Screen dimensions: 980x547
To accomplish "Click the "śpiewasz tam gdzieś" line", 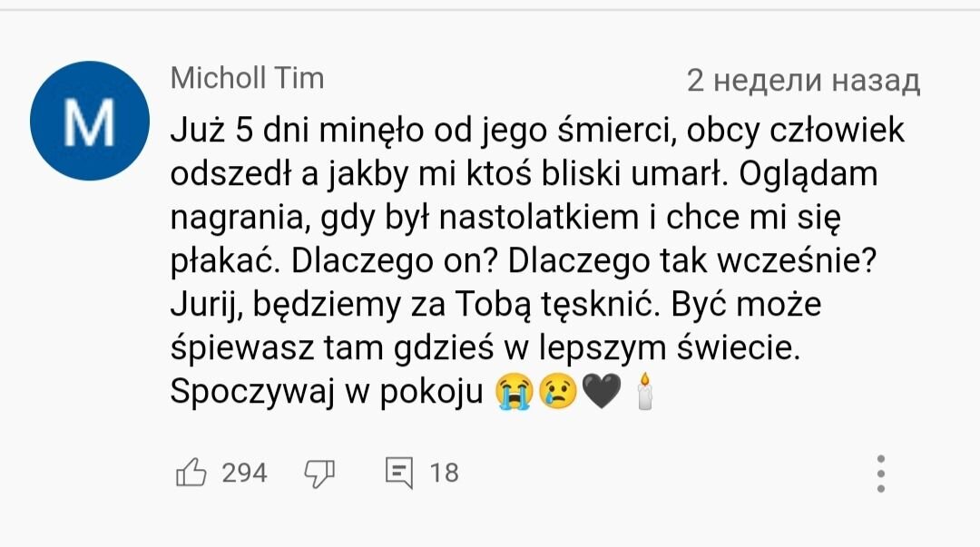I will click(485, 348).
